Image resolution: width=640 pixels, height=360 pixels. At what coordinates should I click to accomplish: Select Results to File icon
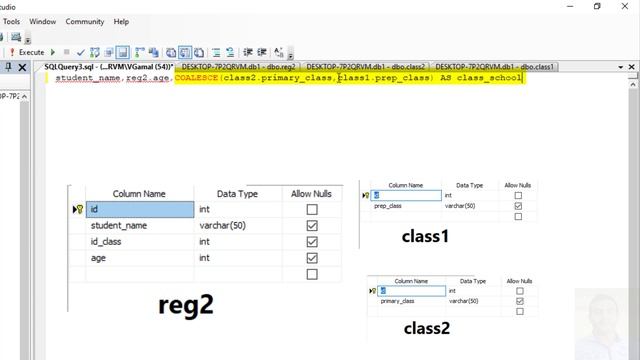(x=199, y=53)
